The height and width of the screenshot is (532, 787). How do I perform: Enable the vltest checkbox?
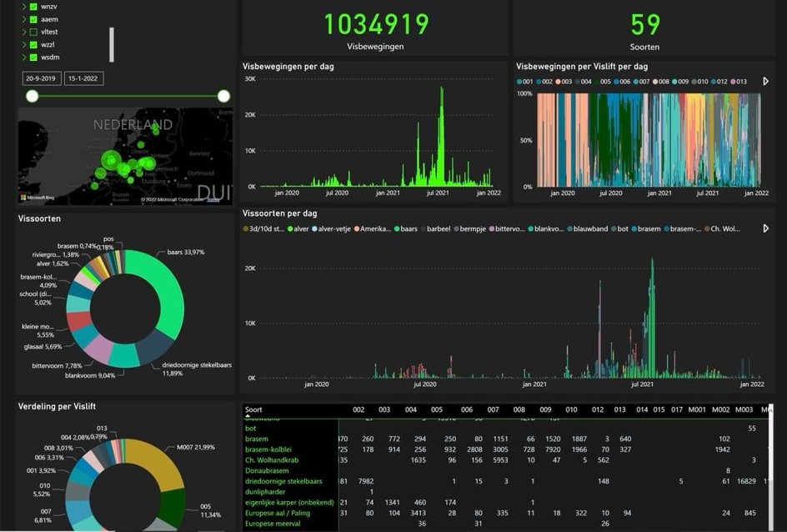(x=33, y=32)
